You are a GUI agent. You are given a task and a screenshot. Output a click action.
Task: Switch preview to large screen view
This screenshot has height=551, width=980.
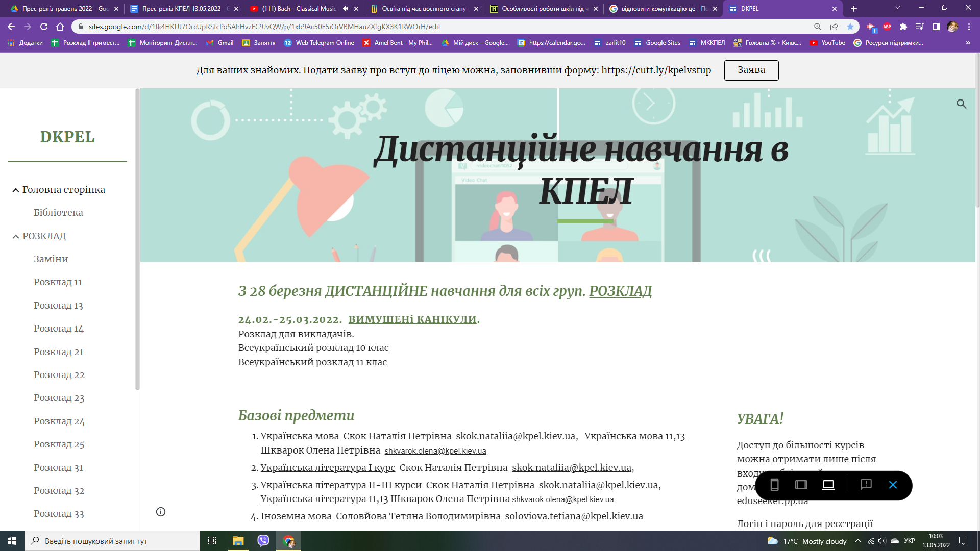coord(828,485)
